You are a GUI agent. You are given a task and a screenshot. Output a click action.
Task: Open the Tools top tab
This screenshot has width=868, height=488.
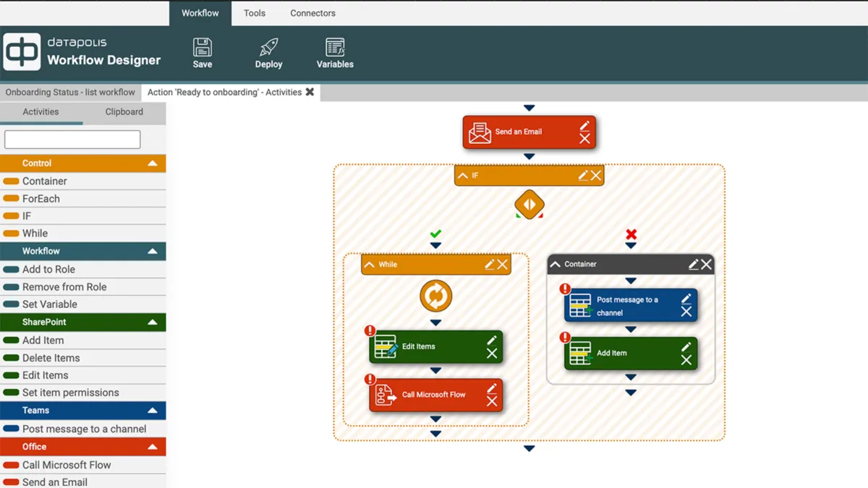(255, 13)
